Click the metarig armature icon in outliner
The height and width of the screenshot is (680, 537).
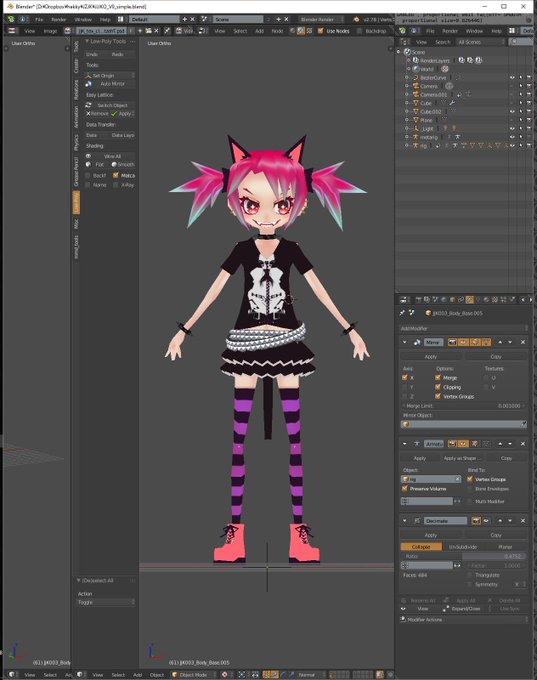pos(415,137)
